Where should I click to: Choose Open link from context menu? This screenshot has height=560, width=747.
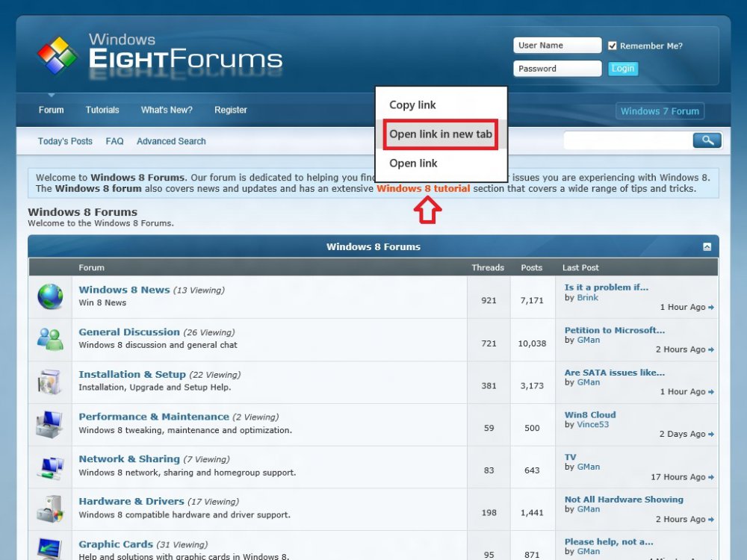click(413, 164)
